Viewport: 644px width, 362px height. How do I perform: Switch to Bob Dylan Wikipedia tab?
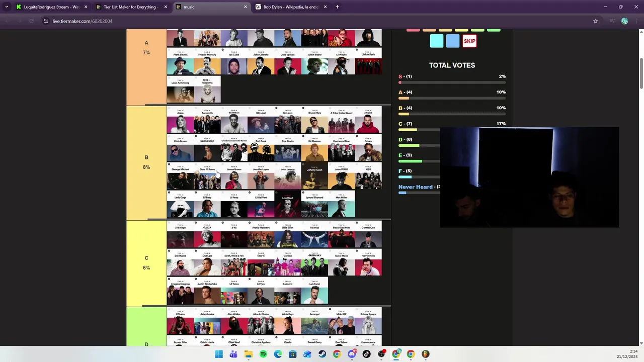(291, 7)
